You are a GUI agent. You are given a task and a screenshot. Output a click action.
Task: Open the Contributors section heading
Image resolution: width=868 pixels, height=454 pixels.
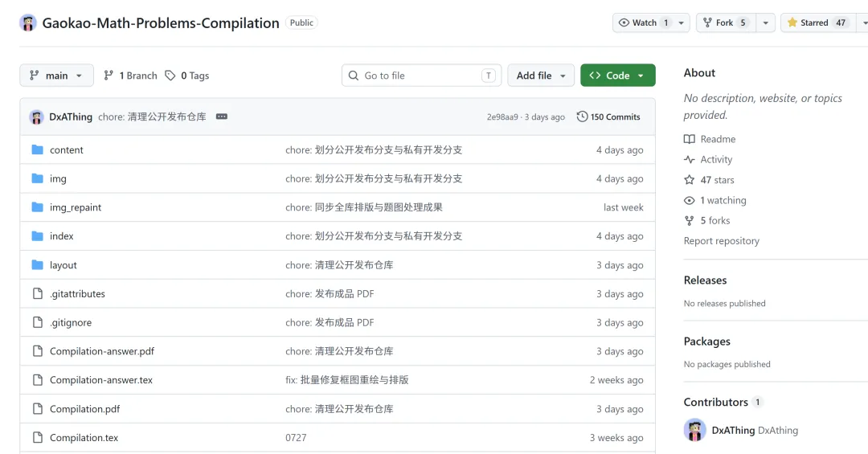716,402
